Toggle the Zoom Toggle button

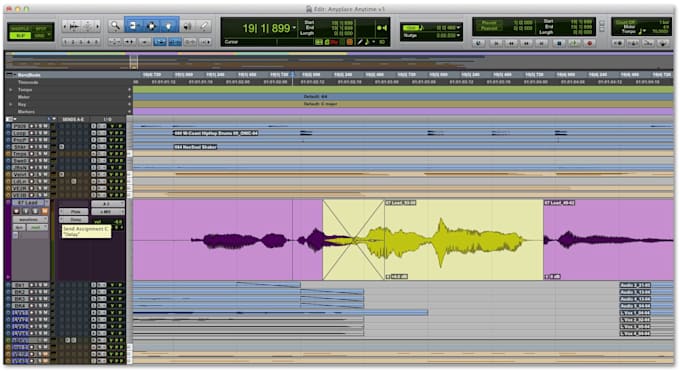(x=114, y=42)
